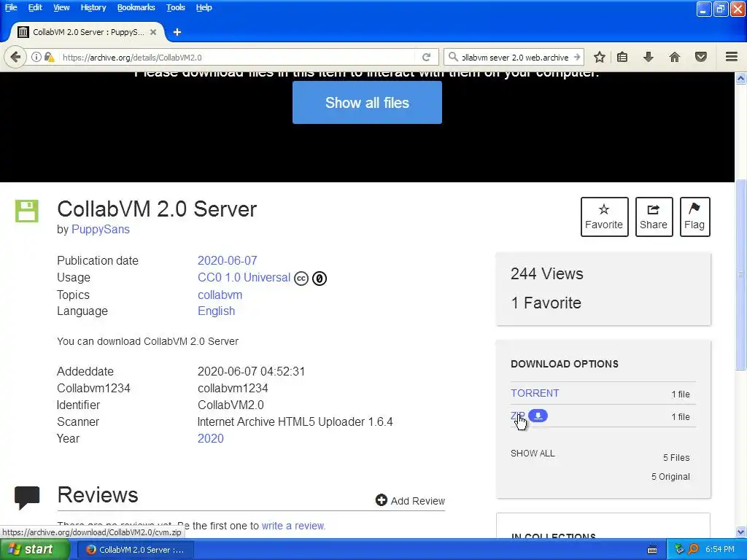Click the lock warning icon in address bar
747x560 pixels.
click(49, 57)
